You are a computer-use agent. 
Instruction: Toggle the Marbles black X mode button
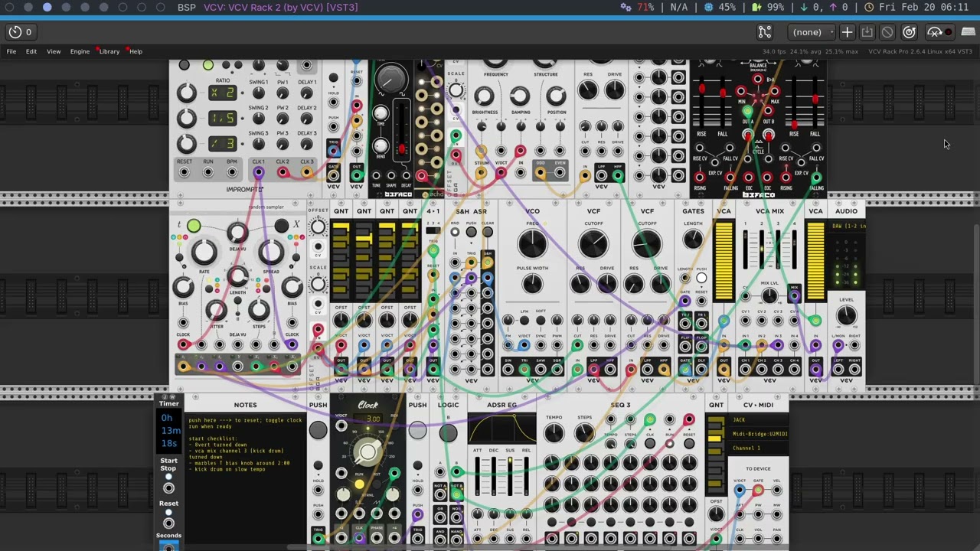point(282,225)
